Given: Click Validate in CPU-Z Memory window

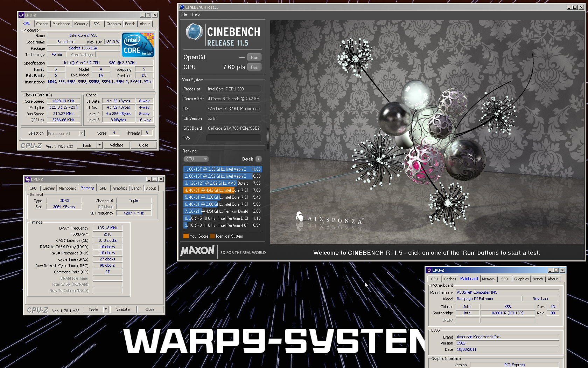Looking at the screenshot, I should click(123, 309).
